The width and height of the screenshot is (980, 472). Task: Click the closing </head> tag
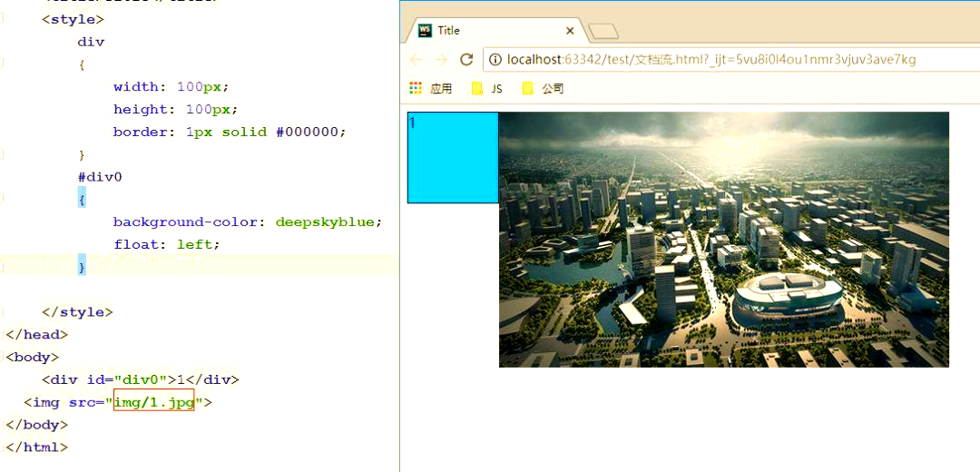point(37,334)
